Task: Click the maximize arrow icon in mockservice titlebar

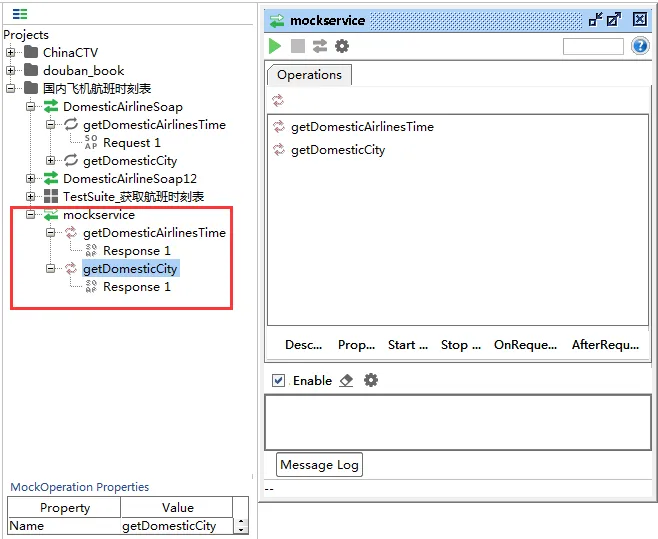Action: (614, 19)
